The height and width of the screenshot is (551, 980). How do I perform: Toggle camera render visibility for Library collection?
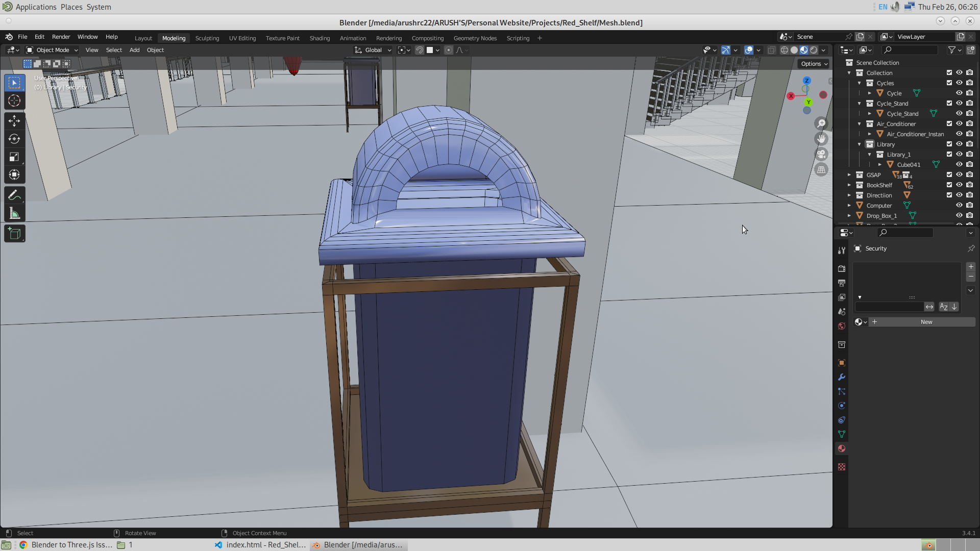970,144
